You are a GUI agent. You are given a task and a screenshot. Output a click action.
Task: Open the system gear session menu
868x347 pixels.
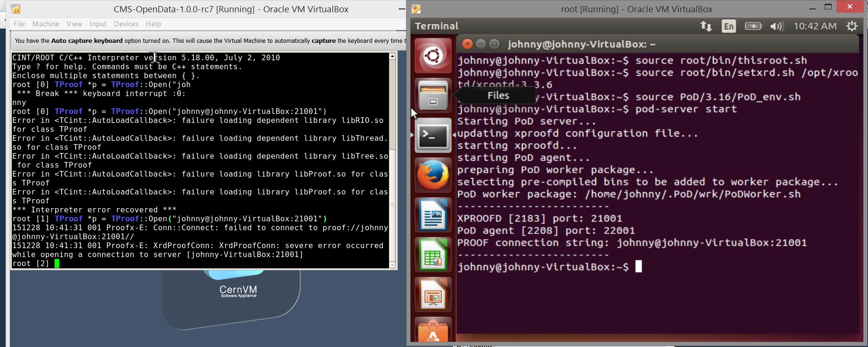852,26
